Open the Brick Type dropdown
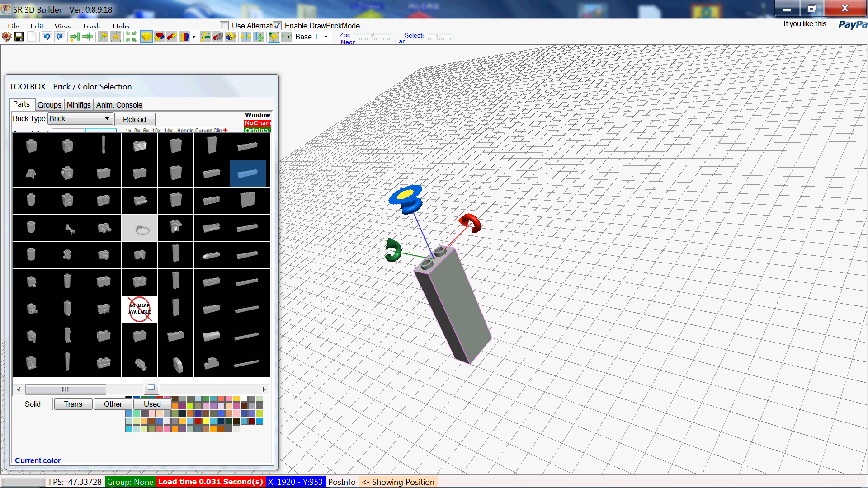868x488 pixels. [x=107, y=118]
